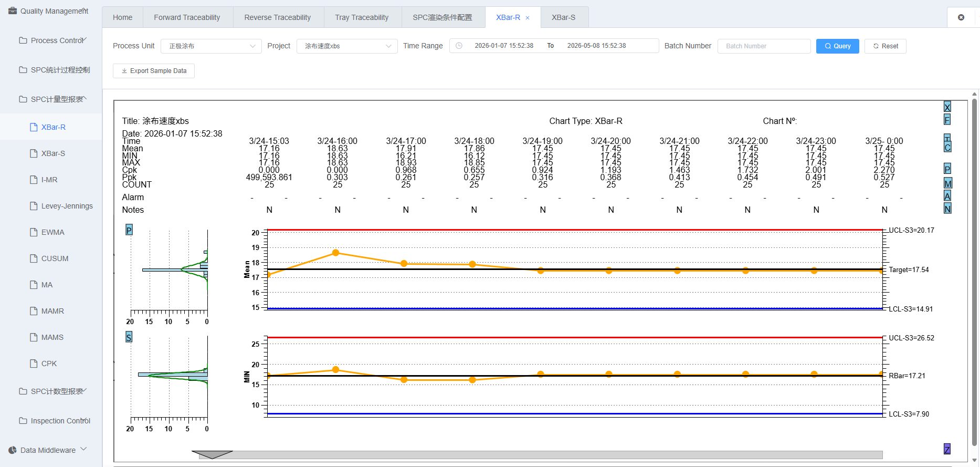Click range chart point at 3/24-18:00
Screen dimensions: 980x467
point(472,380)
